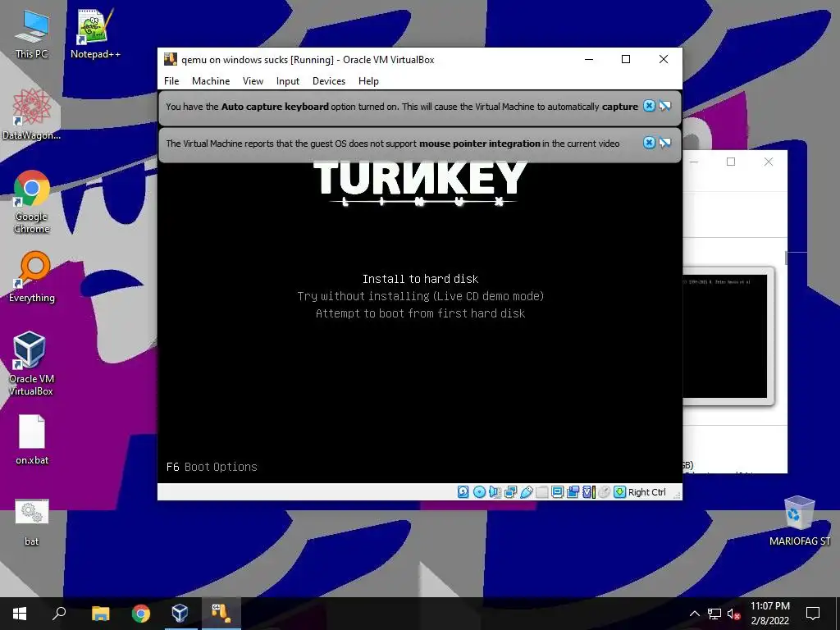The image size is (840, 630).
Task: Dismiss the mouse pointer integration notification
Action: coord(649,143)
